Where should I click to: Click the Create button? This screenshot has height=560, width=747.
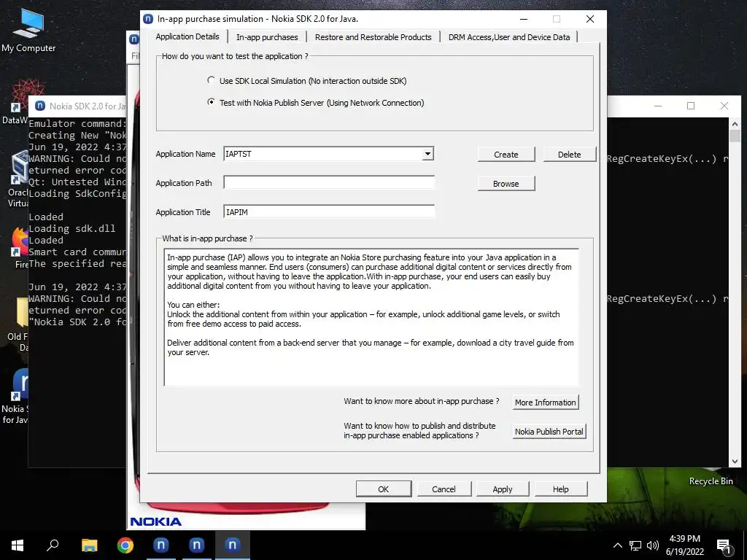pos(506,155)
